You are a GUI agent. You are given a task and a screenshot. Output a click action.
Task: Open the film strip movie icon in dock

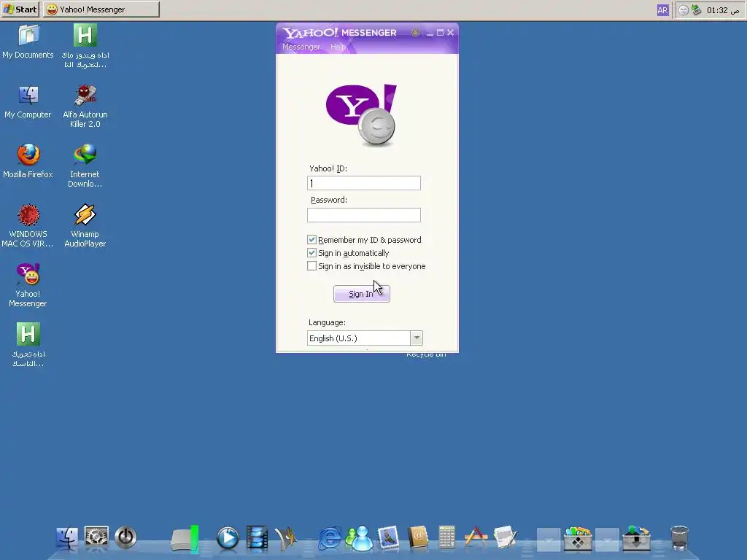pos(258,539)
